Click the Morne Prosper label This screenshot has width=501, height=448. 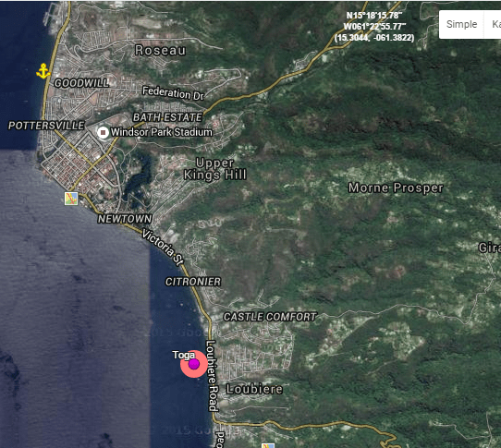(396, 188)
